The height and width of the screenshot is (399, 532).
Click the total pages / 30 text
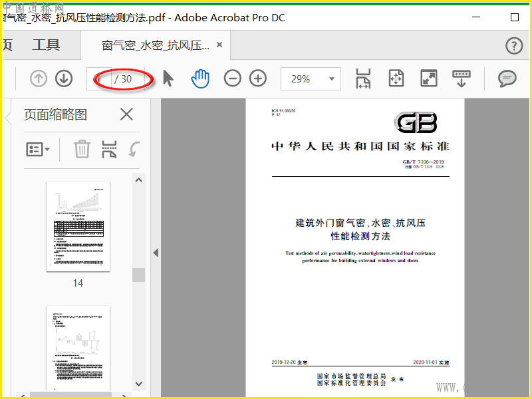click(x=123, y=79)
